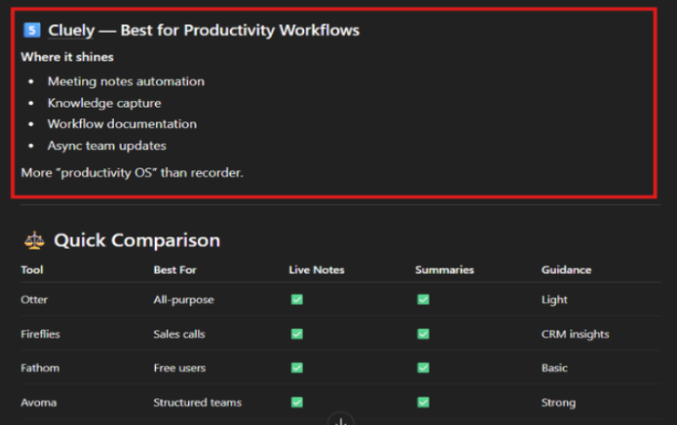Click the number 5 emoji icon
The width and height of the screenshot is (677, 425).
32,30
